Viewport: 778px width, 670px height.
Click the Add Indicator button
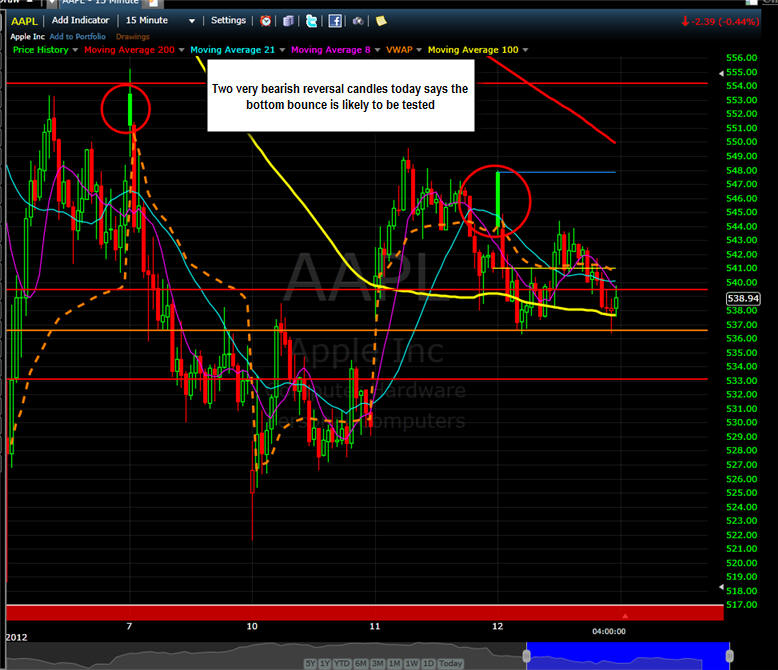tap(81, 20)
